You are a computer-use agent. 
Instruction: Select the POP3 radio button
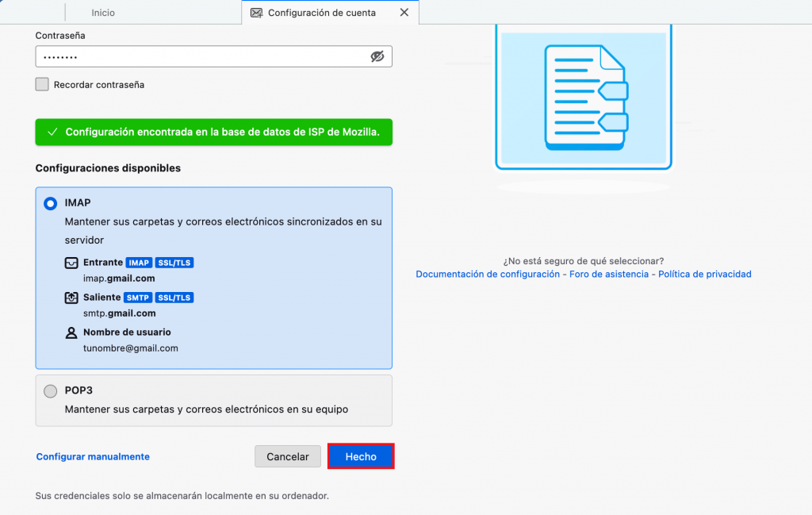click(51, 390)
